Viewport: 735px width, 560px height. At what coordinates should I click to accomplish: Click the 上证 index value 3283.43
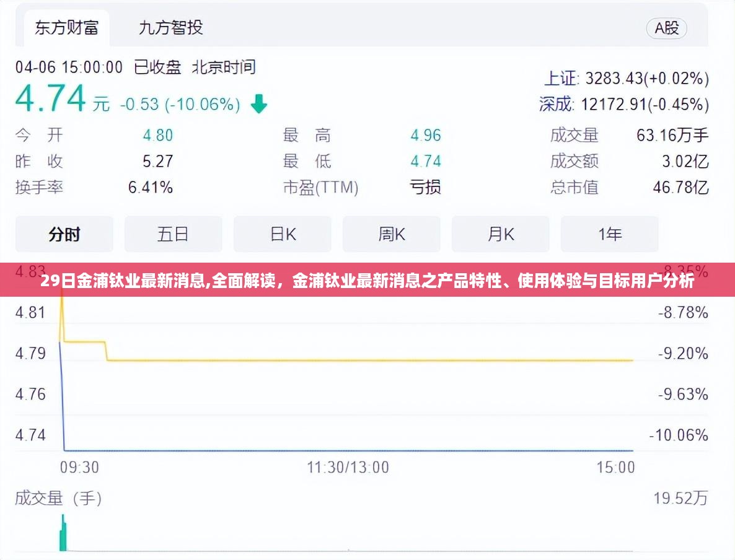[x=646, y=79]
